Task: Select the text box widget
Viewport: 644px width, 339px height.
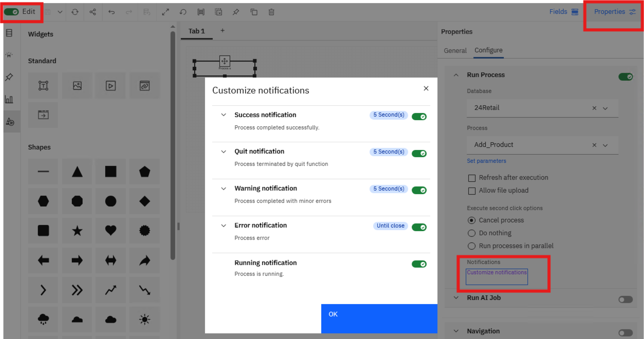Action: [43, 86]
